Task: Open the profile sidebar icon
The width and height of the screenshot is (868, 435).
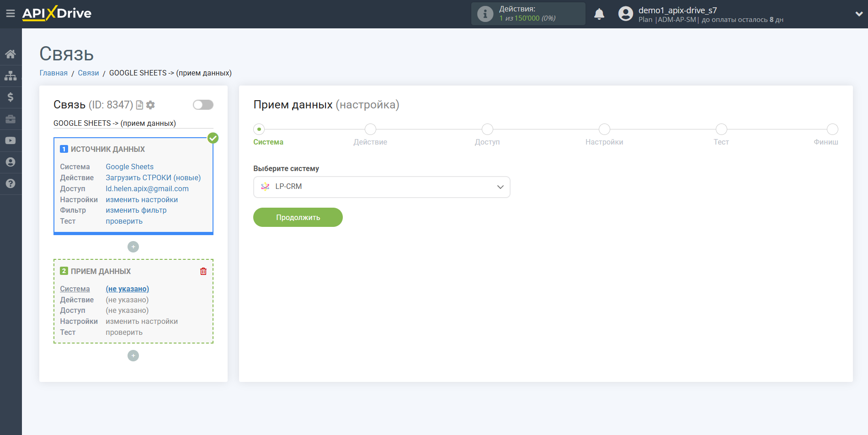Action: (x=11, y=162)
